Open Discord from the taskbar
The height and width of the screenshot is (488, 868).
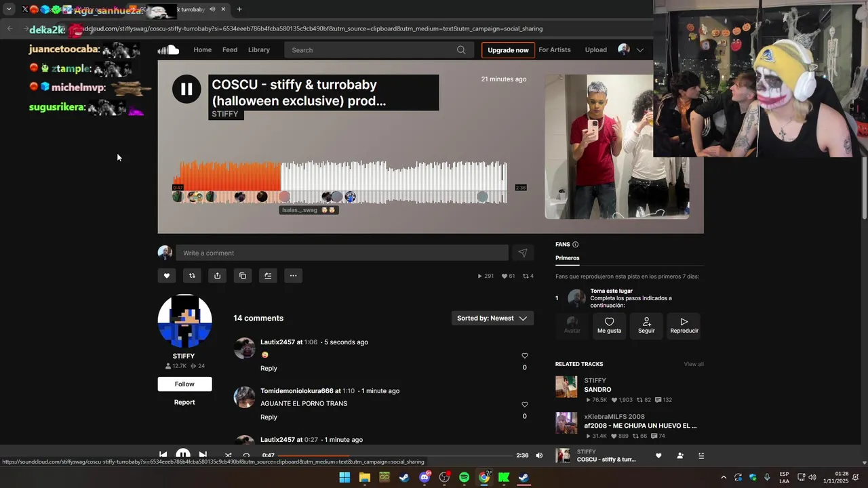click(x=425, y=477)
